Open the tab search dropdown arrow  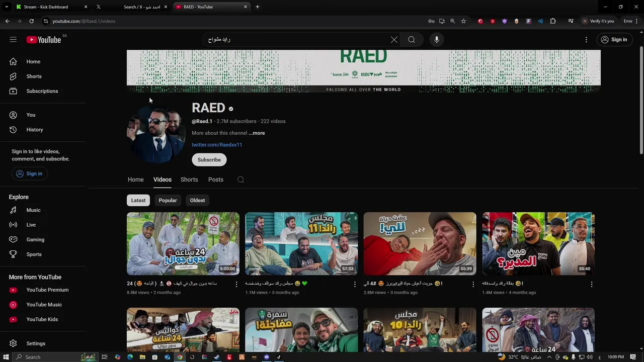(7, 7)
